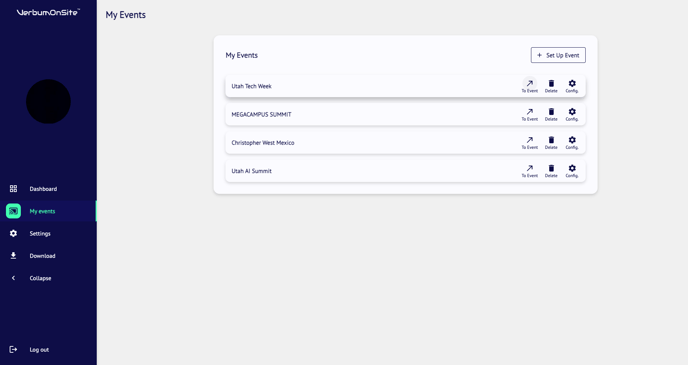Open Settings from the sidebar
This screenshot has width=688, height=365.
pos(48,233)
